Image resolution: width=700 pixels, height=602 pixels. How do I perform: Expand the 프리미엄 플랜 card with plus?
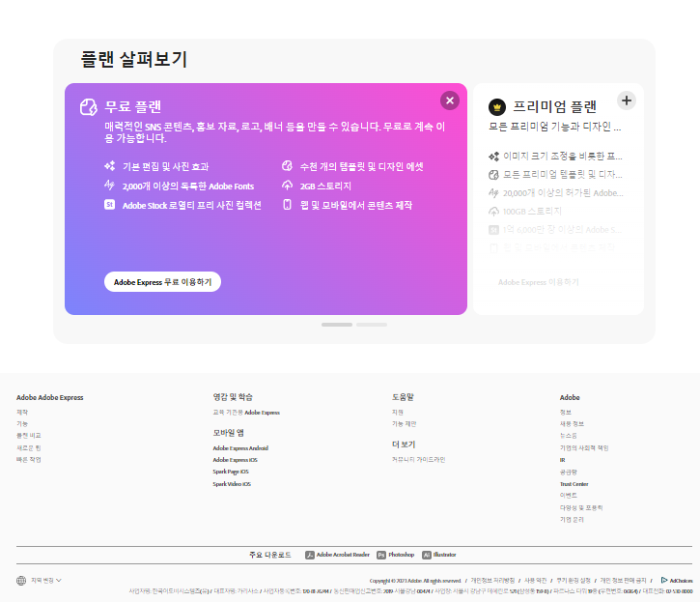(x=627, y=100)
